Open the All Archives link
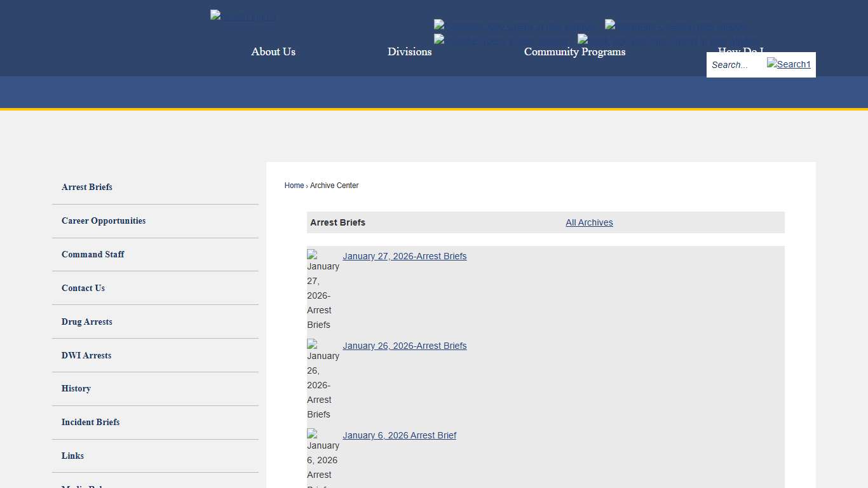This screenshot has height=488, width=868. 589,222
